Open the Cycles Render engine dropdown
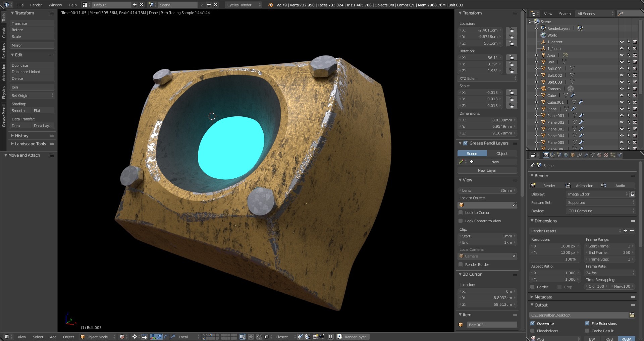This screenshot has height=341, width=644. [x=243, y=5]
